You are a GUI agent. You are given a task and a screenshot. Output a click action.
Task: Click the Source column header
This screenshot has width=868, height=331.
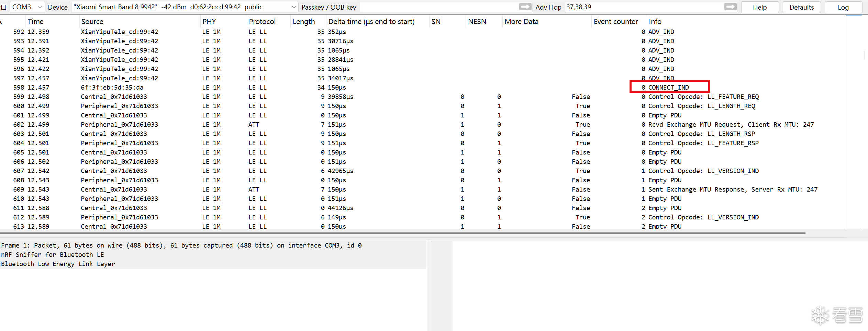point(92,22)
